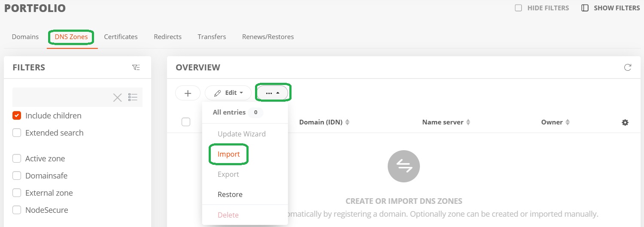Click the Create or Import DNS Zones text
This screenshot has height=227, width=644.
coord(404,201)
